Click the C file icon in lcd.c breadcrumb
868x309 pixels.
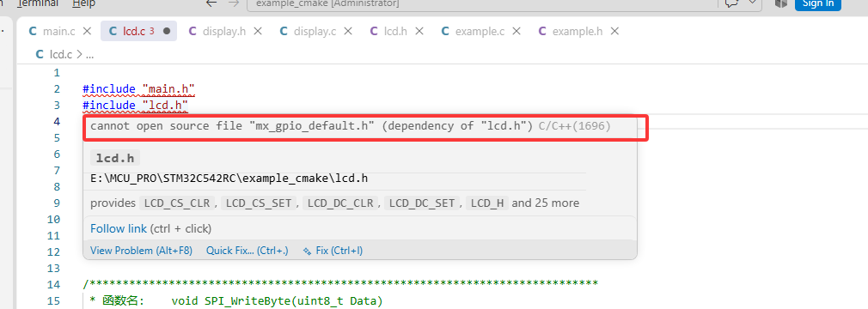click(x=40, y=54)
